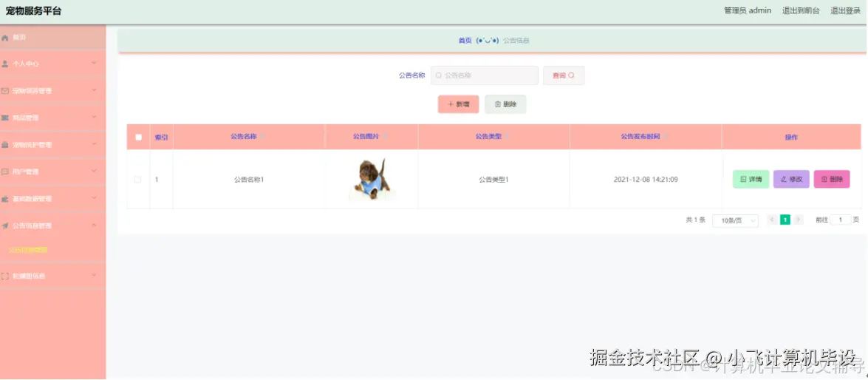Select page number 1 in pagination
The height and width of the screenshot is (380, 868).
click(785, 220)
